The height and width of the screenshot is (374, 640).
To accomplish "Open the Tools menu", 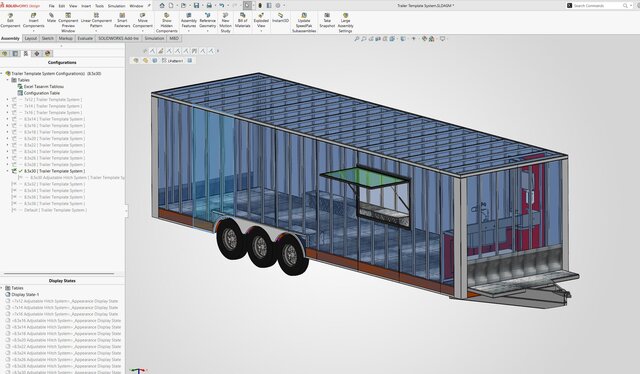I will point(99,6).
